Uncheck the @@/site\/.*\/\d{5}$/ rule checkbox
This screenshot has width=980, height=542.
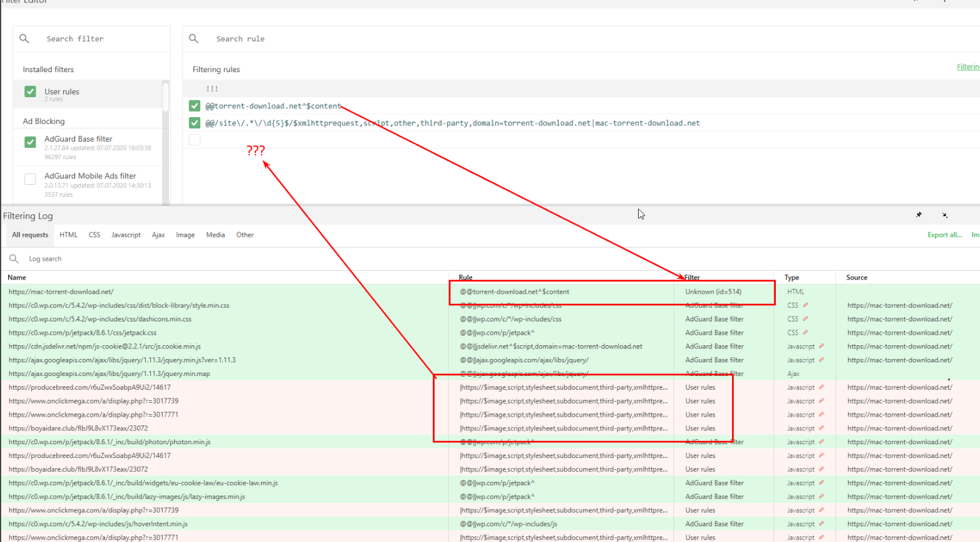(195, 123)
